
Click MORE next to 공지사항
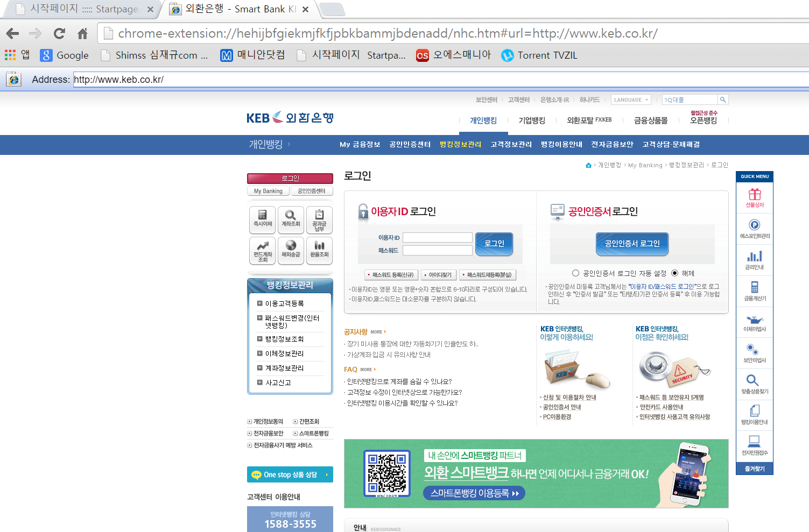pos(378,332)
